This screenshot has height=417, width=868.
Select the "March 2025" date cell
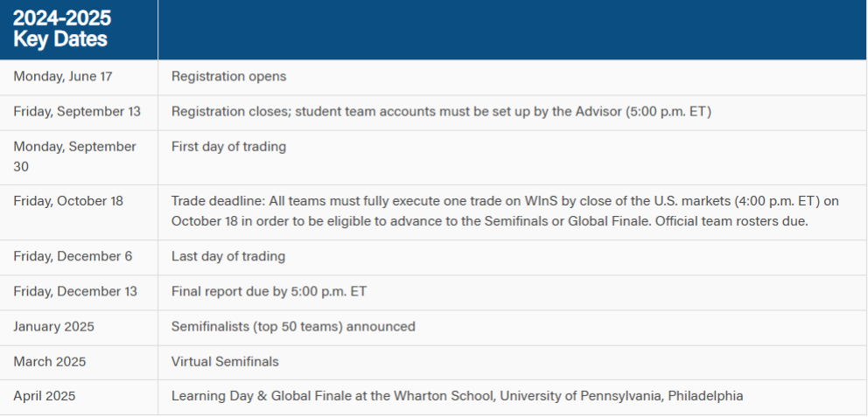(x=49, y=361)
